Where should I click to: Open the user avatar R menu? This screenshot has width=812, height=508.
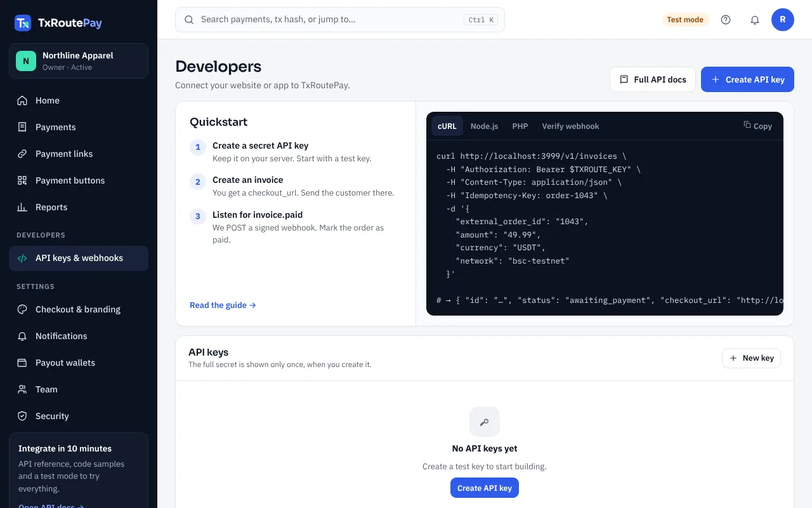click(783, 20)
